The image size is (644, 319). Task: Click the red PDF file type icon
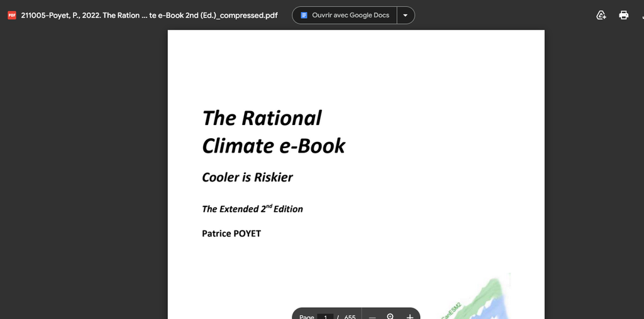pyautogui.click(x=11, y=15)
